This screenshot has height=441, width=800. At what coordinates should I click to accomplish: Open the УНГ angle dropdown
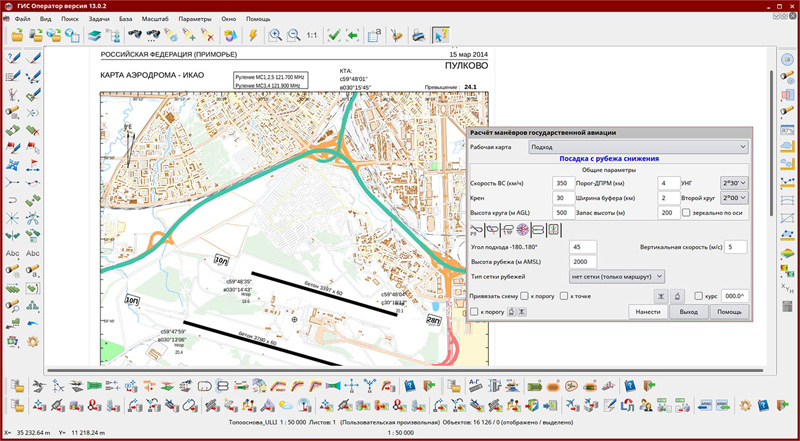(734, 182)
